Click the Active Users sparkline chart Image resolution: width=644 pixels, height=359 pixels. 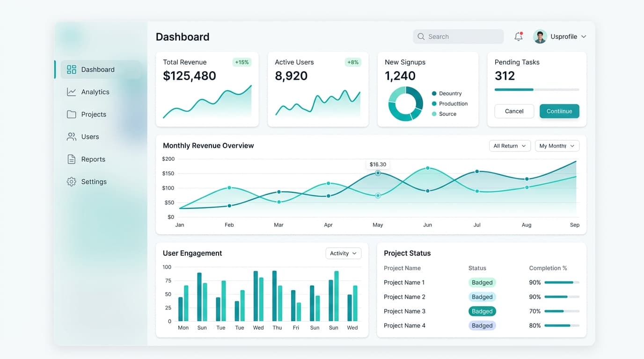pyautogui.click(x=318, y=103)
